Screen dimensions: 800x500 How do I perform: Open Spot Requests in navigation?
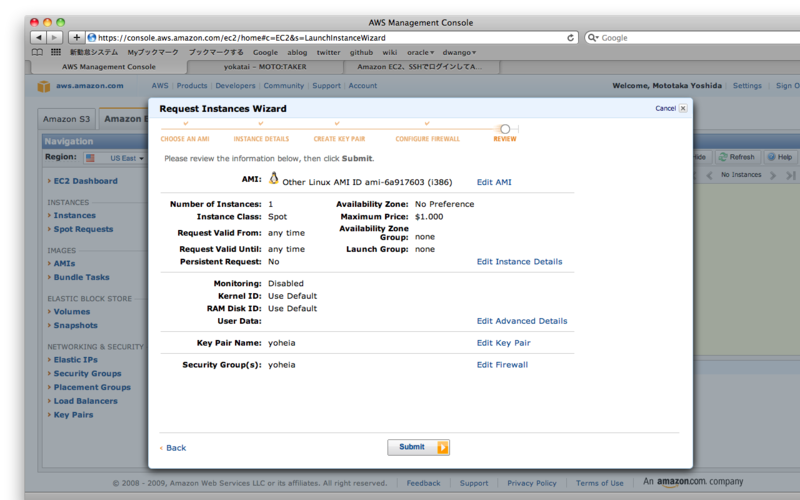83,229
